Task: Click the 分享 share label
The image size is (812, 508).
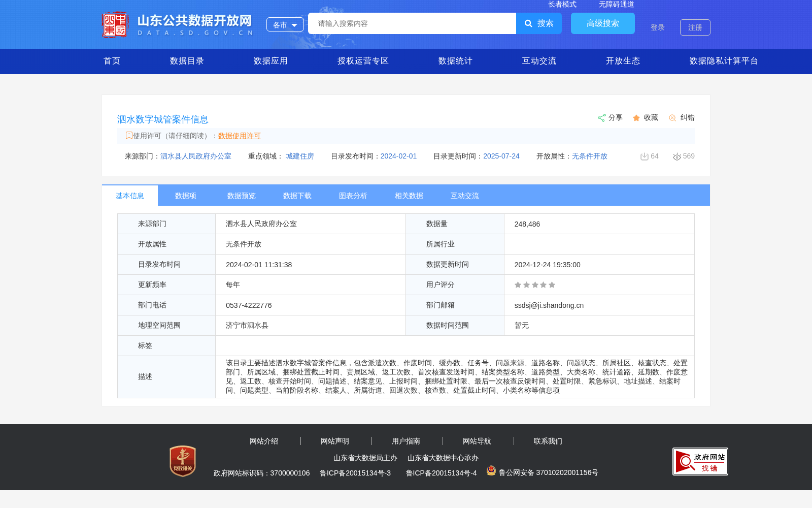Action: (616, 117)
